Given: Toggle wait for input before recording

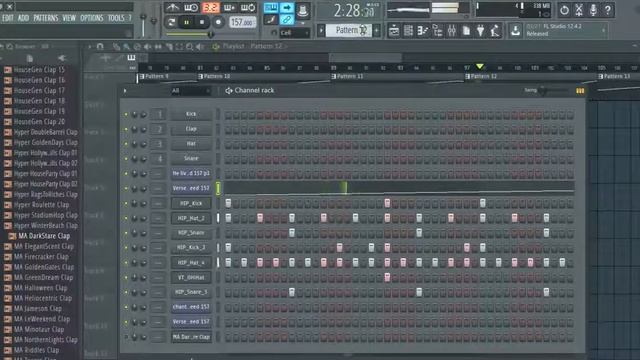Looking at the screenshot, I should [x=191, y=7].
